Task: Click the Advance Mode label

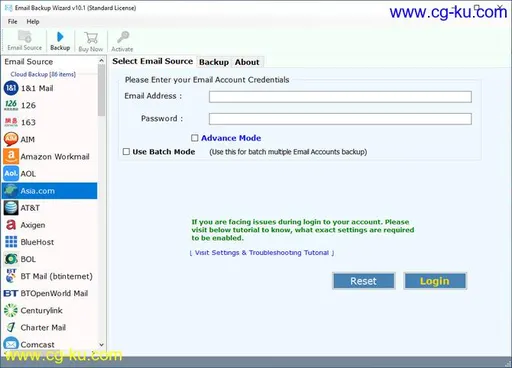Action: click(231, 138)
